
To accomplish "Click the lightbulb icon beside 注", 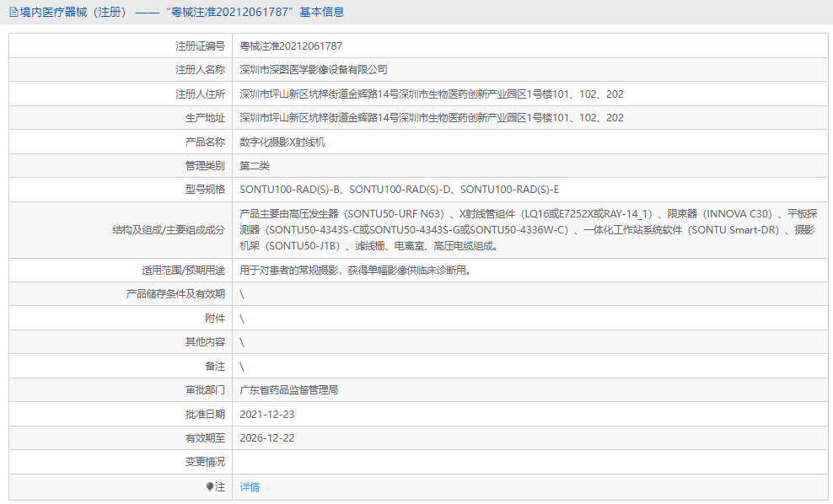I will click(210, 486).
